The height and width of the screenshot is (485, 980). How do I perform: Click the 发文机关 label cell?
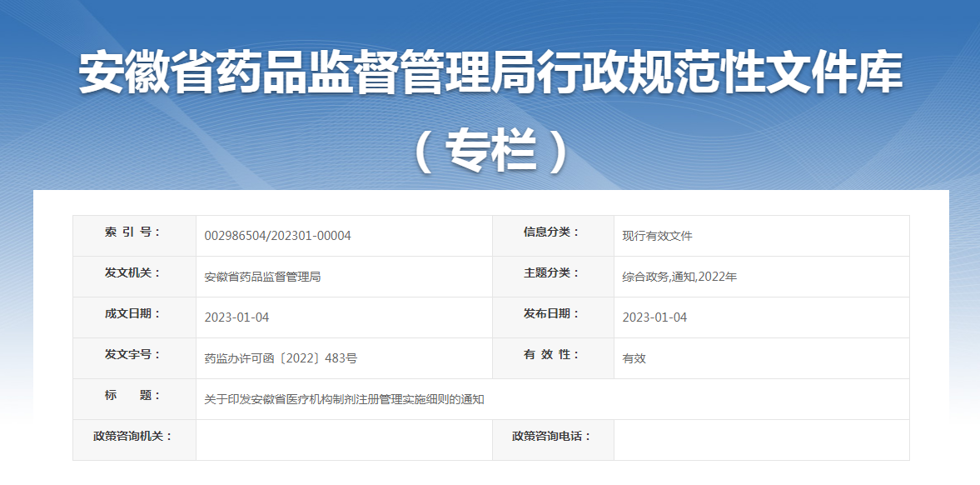tap(134, 277)
